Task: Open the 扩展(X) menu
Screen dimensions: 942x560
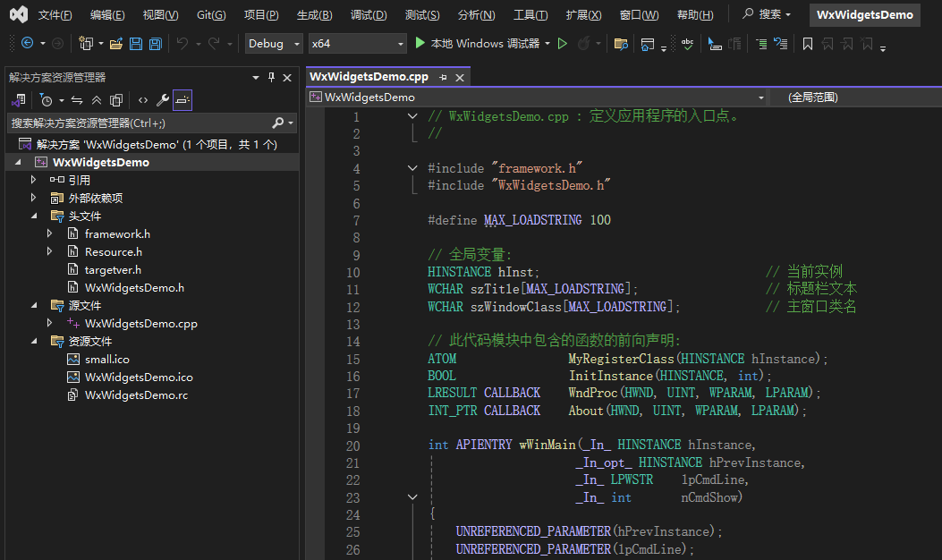Action: tap(583, 14)
